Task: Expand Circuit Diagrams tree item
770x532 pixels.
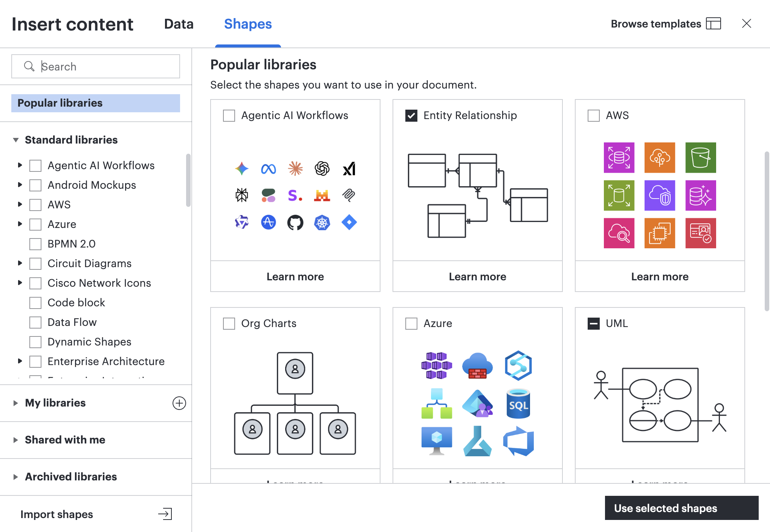Action: point(20,263)
